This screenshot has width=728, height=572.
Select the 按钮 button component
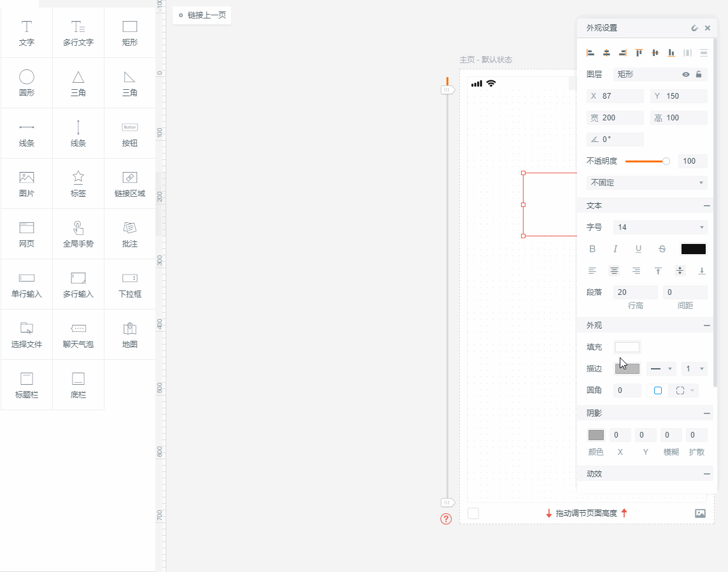(129, 134)
